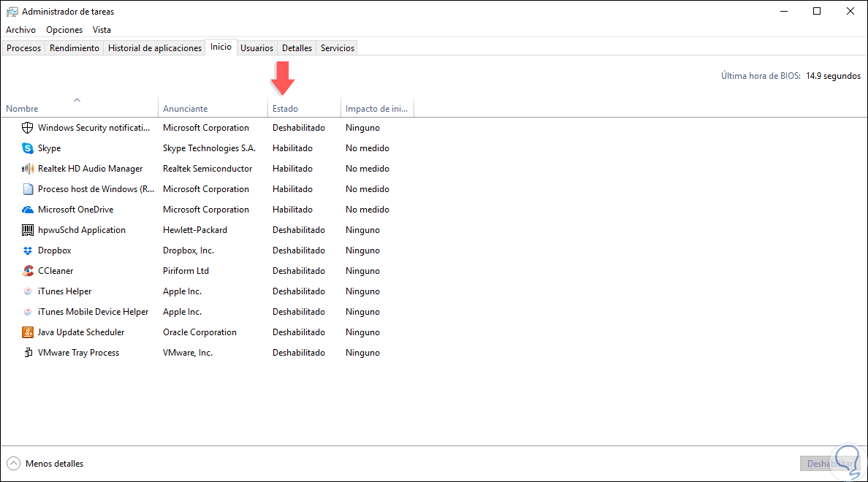Click the Oracle Corporation publisher cell
This screenshot has width=868, height=482.
tap(200, 332)
